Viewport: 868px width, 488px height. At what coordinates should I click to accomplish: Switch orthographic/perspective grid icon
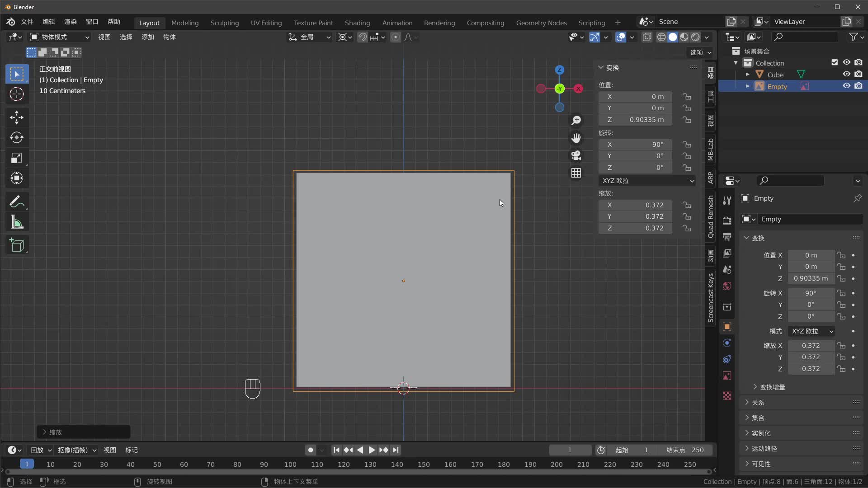point(576,173)
